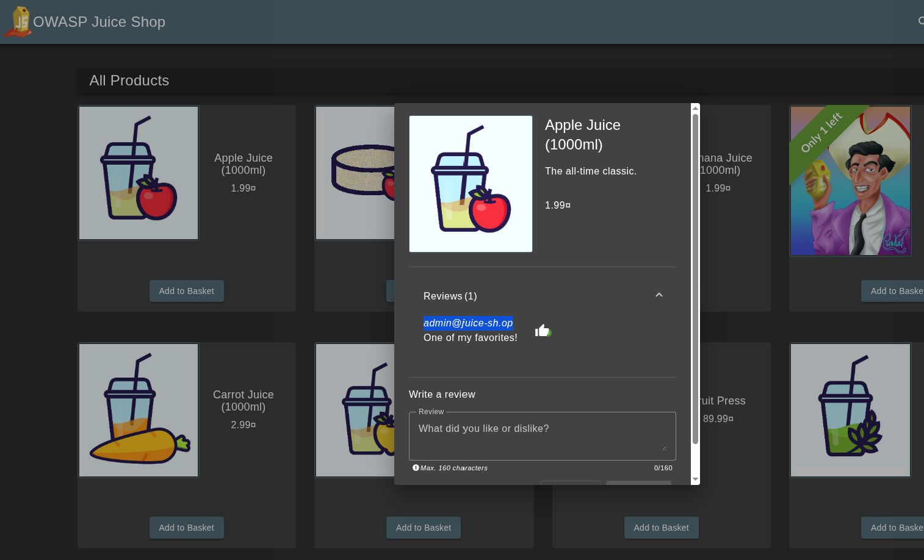Click the review textarea resize handle

(664, 448)
